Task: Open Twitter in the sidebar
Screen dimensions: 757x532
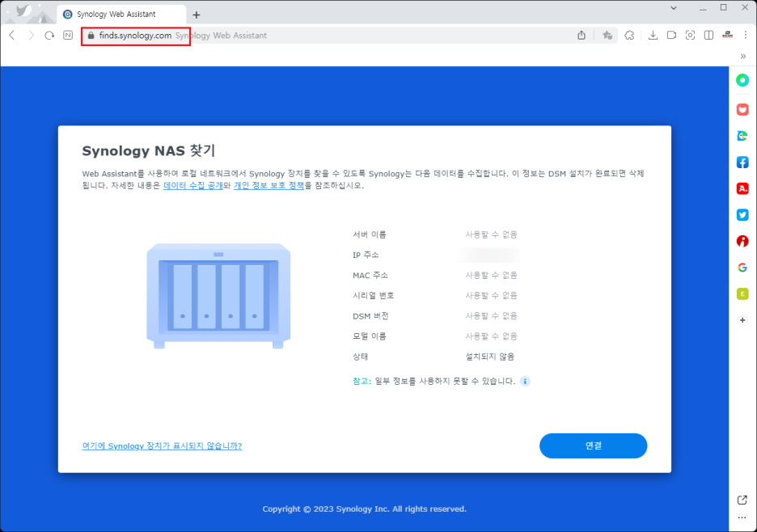Action: click(x=742, y=215)
